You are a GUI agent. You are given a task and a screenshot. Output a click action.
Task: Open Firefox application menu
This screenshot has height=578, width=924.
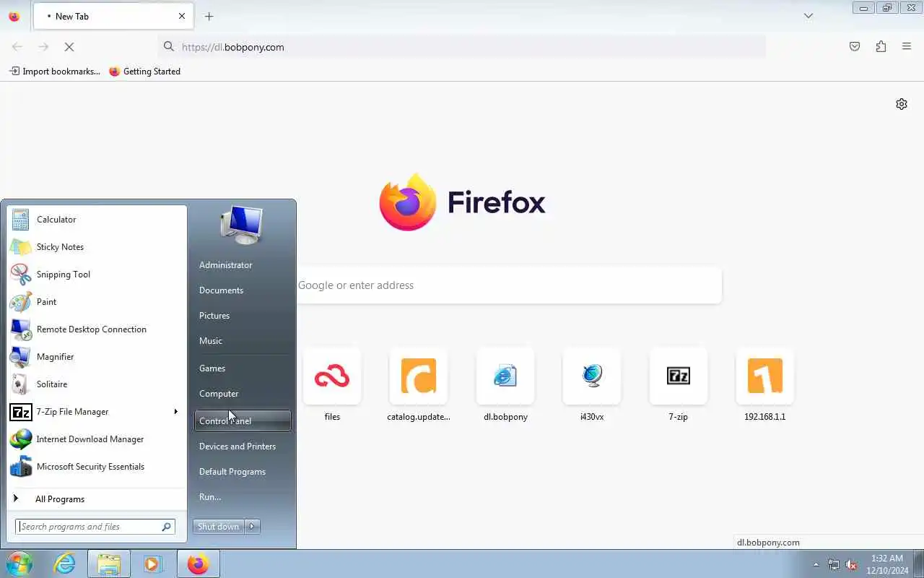[907, 47]
